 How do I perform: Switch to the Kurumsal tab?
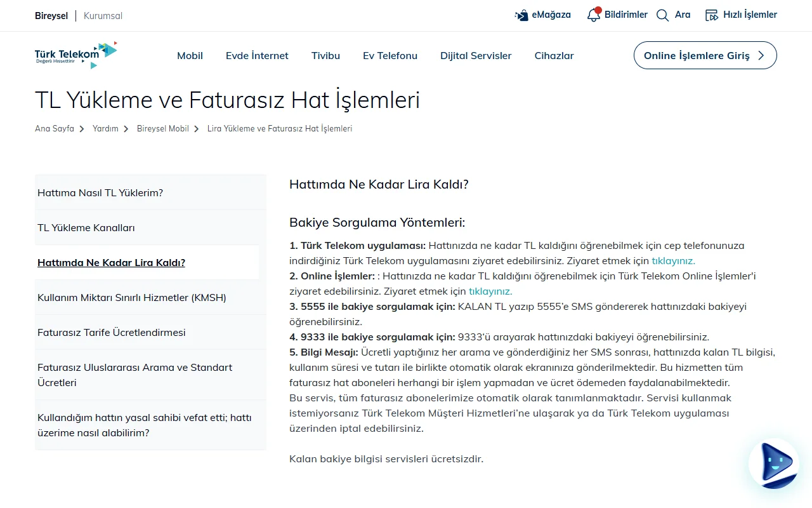(103, 15)
